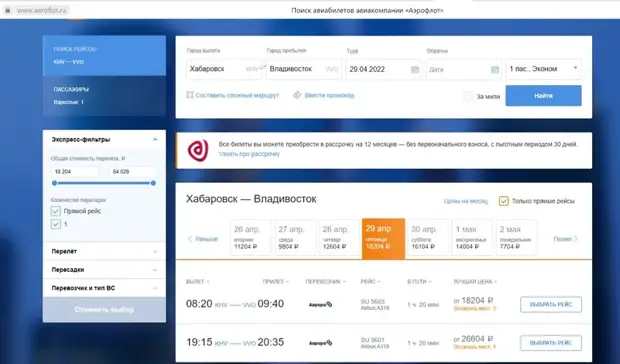Swap departure and arrival cities icon
The image size is (620, 364).
pos(263,68)
